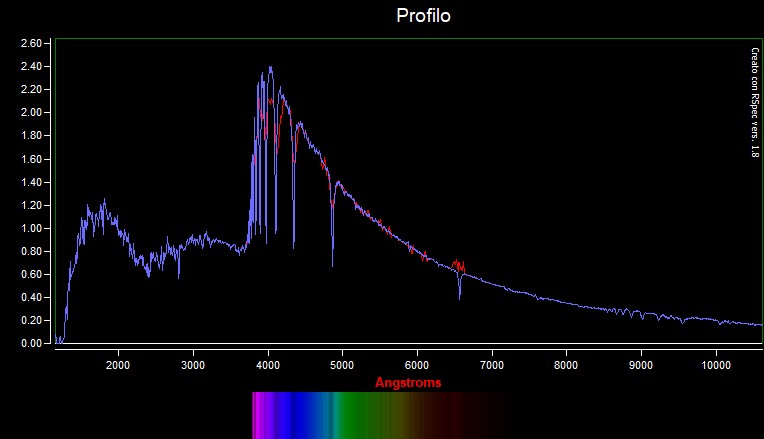
Task: Mark the absorption dip just past 6500
Action: [x=460, y=296]
